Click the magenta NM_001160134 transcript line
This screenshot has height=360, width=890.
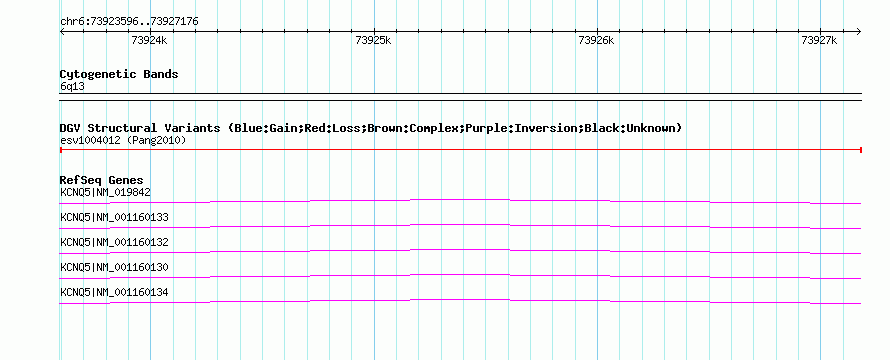[460, 301]
